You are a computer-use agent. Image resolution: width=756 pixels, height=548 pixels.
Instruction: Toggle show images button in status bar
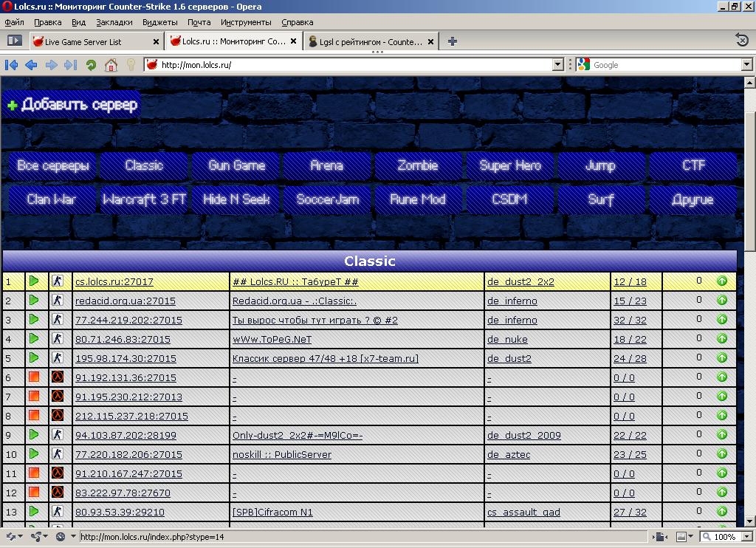click(x=681, y=536)
